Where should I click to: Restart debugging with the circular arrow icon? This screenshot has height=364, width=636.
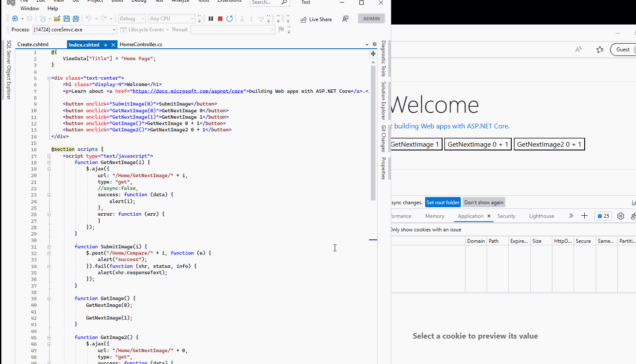pos(230,19)
